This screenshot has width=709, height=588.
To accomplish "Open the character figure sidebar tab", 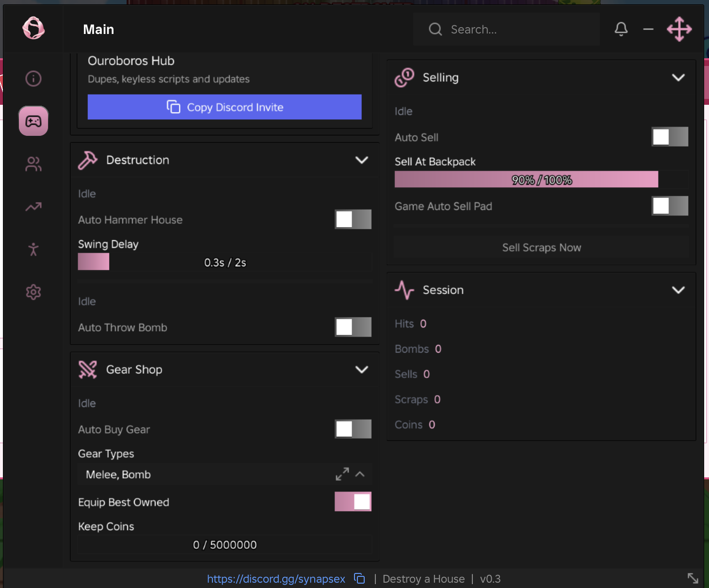I will pos(33,249).
